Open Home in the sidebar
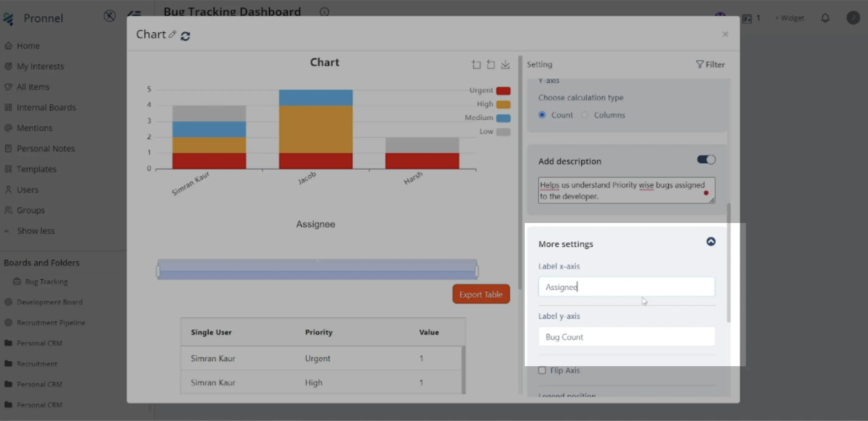The image size is (868, 421). pos(28,45)
